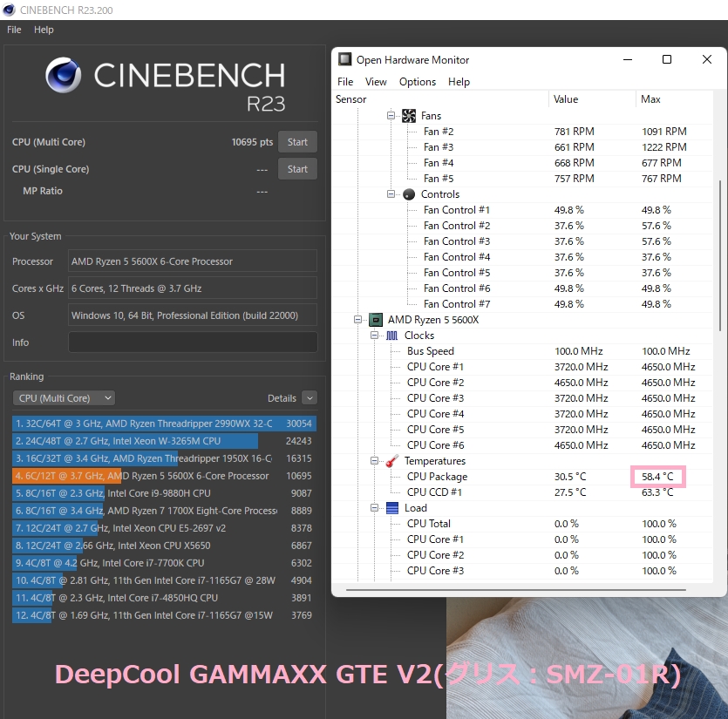The image size is (728, 719).
Task: Collapse the Controls node
Action: [x=391, y=194]
